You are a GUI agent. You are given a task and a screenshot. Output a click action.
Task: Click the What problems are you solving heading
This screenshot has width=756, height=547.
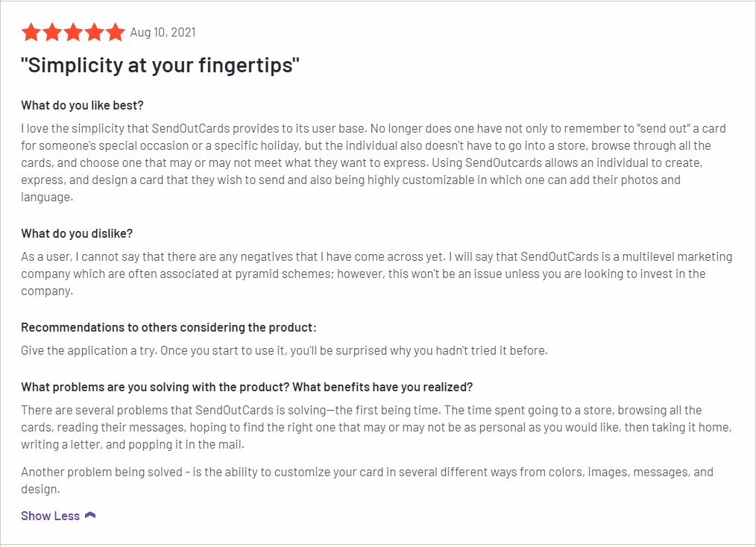pyautogui.click(x=247, y=388)
